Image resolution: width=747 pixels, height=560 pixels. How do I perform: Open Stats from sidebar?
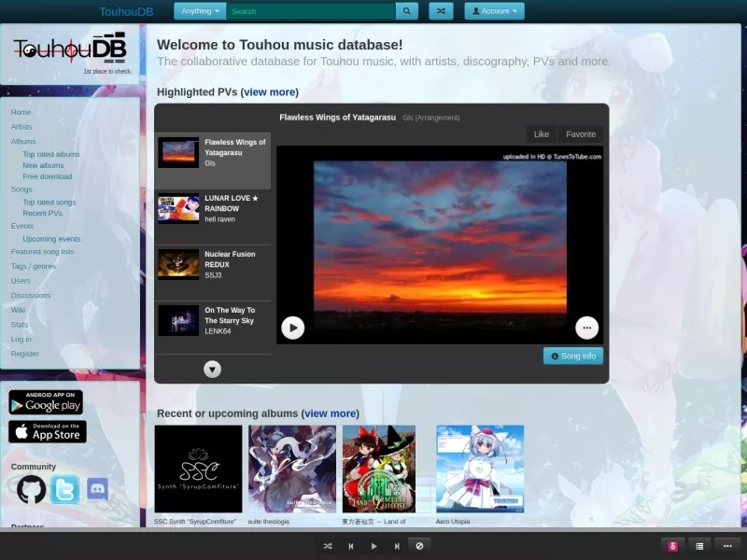20,325
